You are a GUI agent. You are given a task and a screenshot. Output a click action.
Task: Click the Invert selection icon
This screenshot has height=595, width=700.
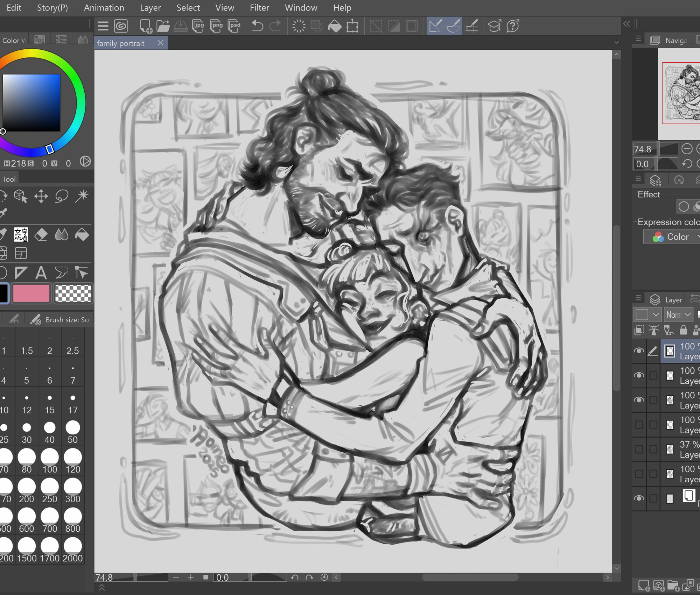(394, 26)
